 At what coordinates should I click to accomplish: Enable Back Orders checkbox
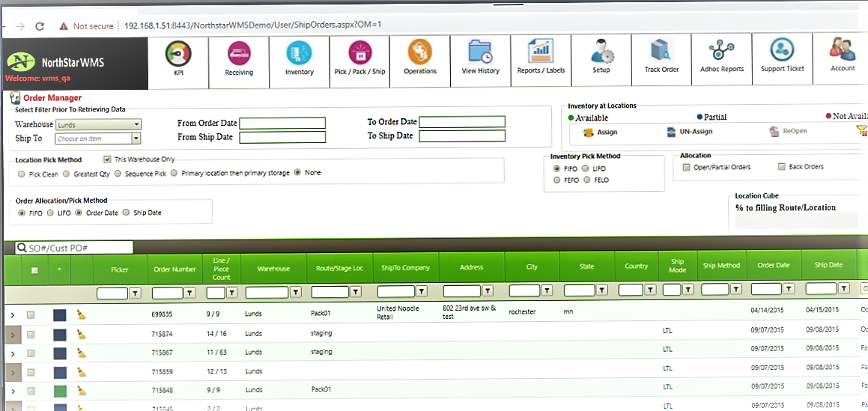(782, 166)
